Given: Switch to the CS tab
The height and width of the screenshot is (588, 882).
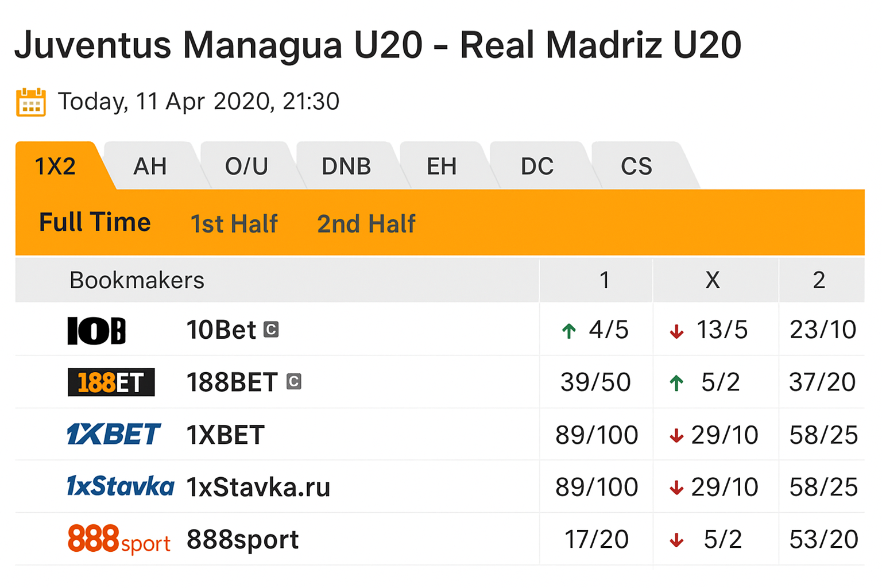Looking at the screenshot, I should click(636, 167).
